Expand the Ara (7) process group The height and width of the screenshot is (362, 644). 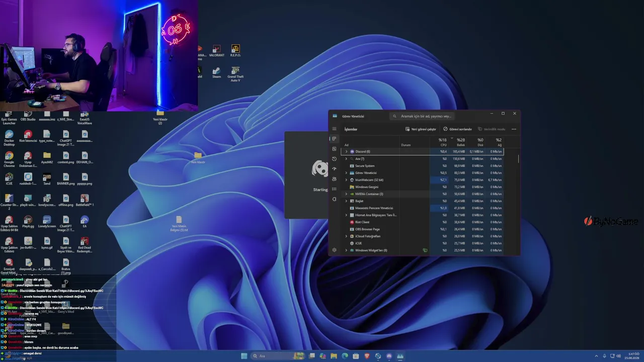coord(346,158)
